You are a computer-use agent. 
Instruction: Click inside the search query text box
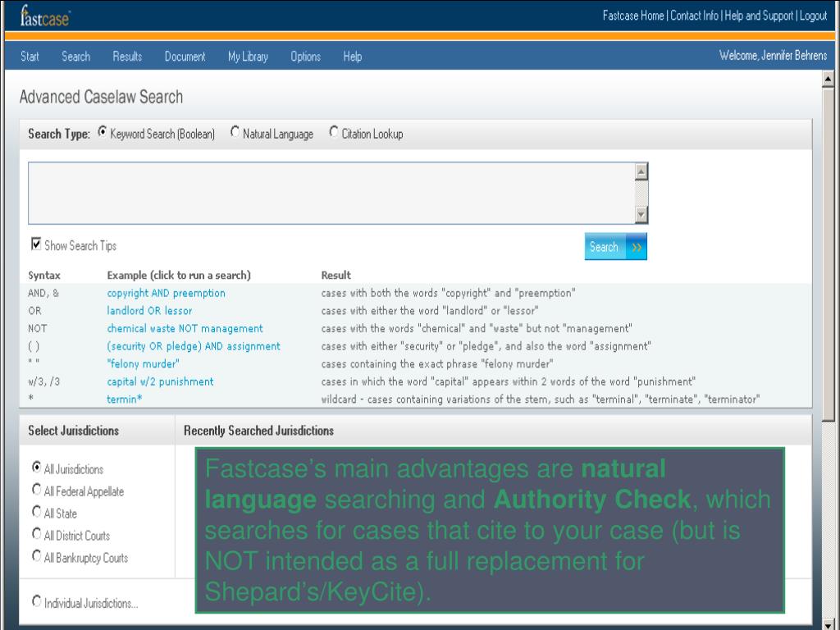pyautogui.click(x=331, y=193)
